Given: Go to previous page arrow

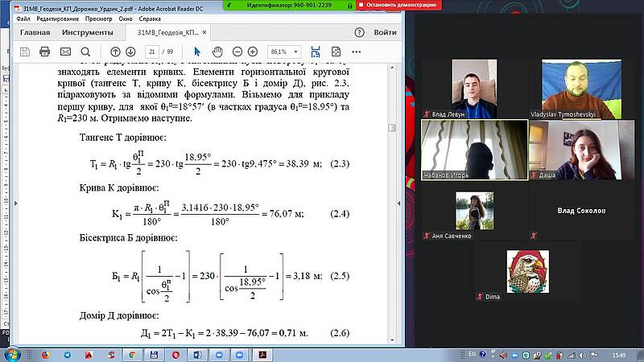Looking at the screenshot, I should [x=115, y=51].
